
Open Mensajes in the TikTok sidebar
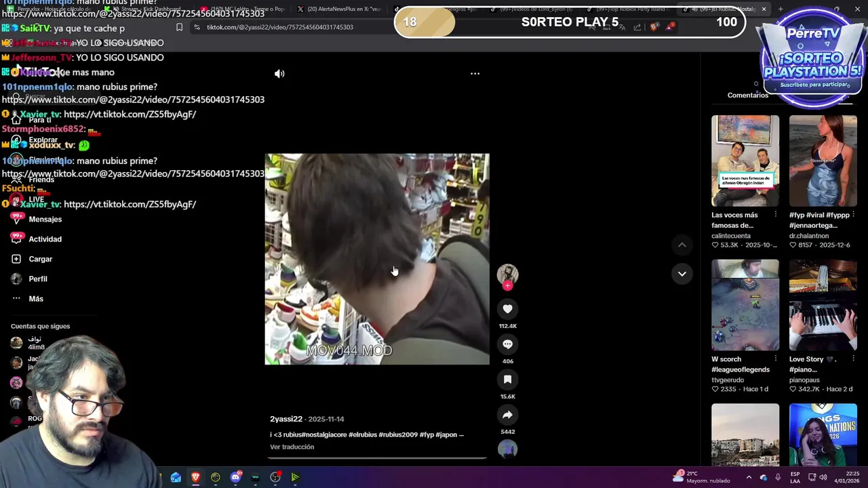37,219
